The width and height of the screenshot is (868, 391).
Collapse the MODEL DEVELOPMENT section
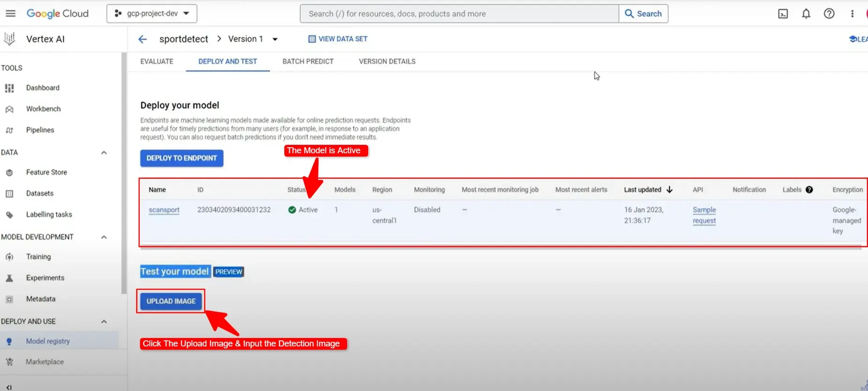coord(104,237)
